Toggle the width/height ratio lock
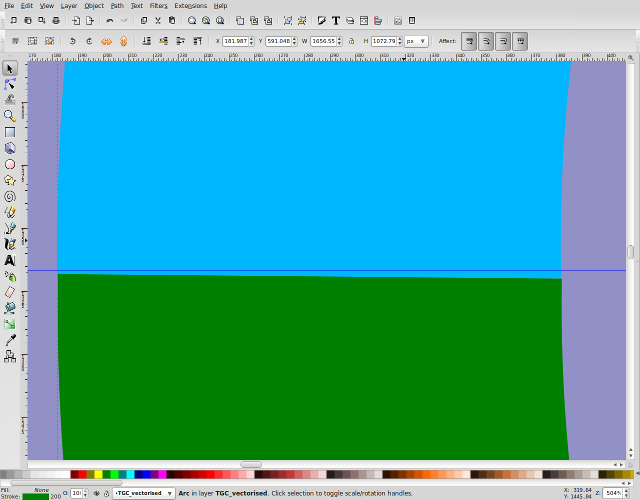640x500 pixels. pyautogui.click(x=351, y=41)
